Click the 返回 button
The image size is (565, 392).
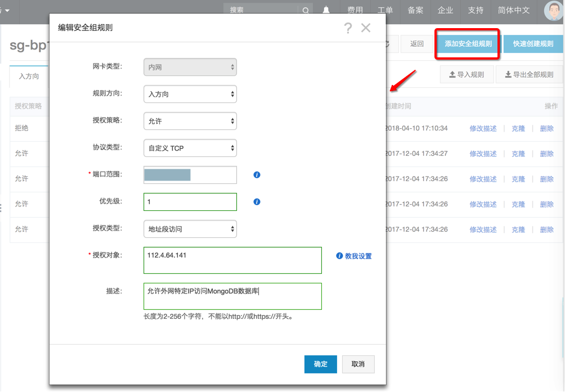click(x=416, y=44)
